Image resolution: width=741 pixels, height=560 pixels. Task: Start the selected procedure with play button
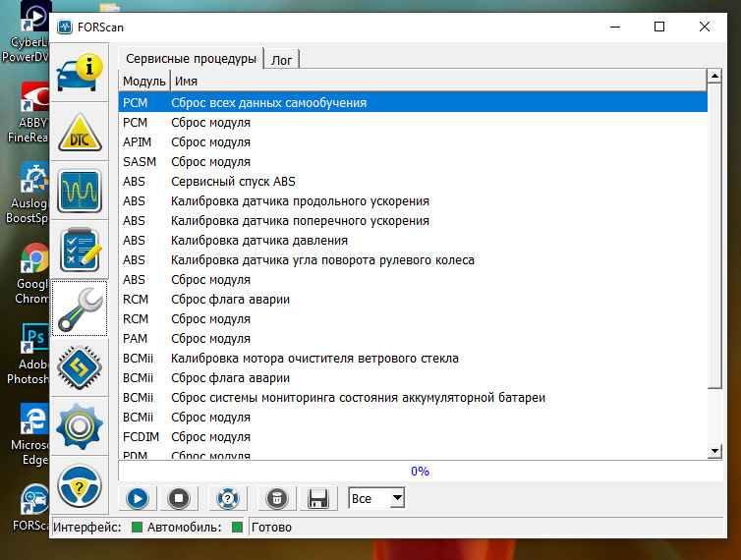pyautogui.click(x=138, y=498)
